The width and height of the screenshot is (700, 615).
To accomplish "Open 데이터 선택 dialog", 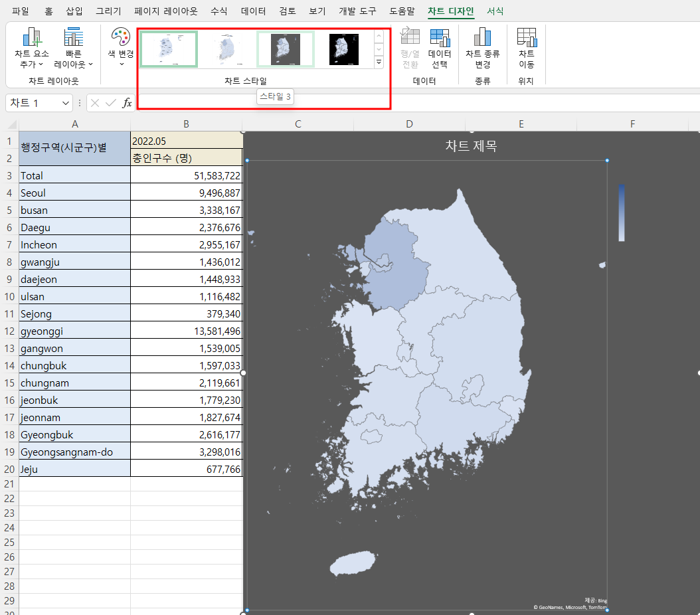I will [439, 48].
